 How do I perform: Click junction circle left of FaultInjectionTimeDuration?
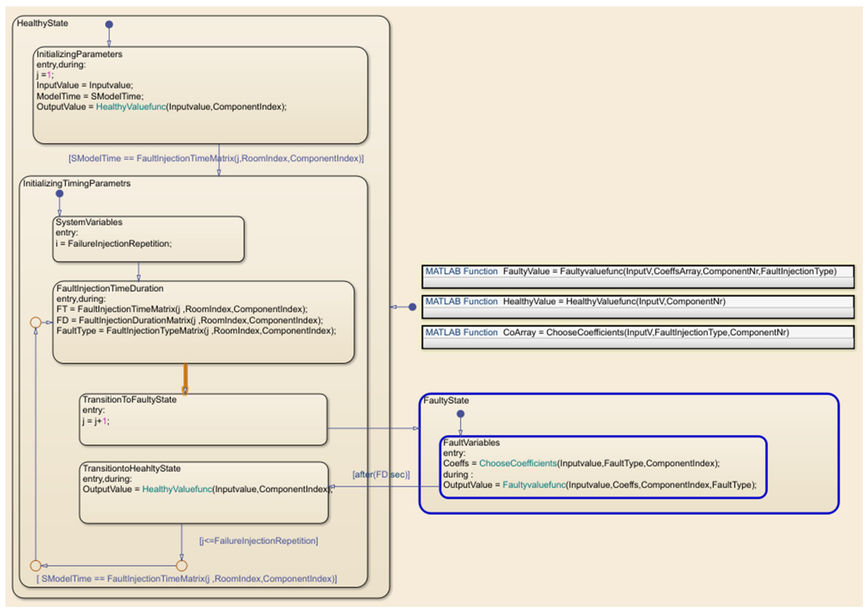click(36, 322)
